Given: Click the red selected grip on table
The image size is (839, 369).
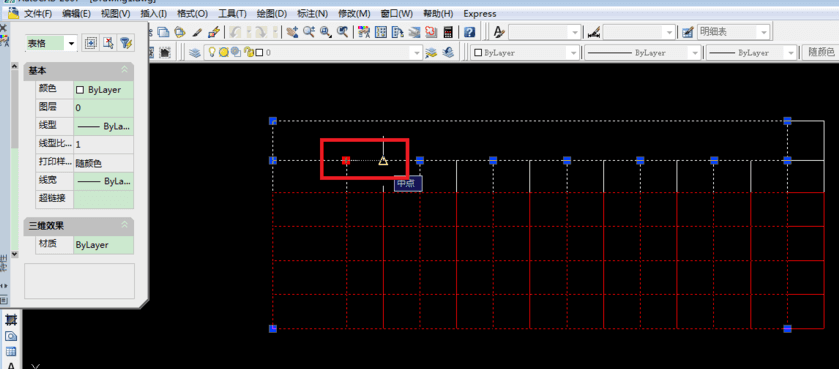Looking at the screenshot, I should click(x=346, y=160).
